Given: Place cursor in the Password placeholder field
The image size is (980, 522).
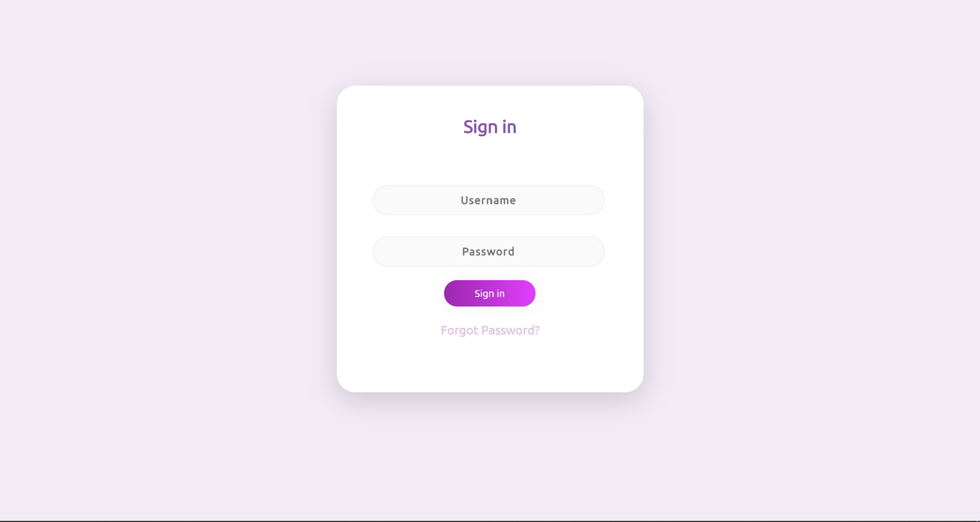Looking at the screenshot, I should tap(488, 251).
